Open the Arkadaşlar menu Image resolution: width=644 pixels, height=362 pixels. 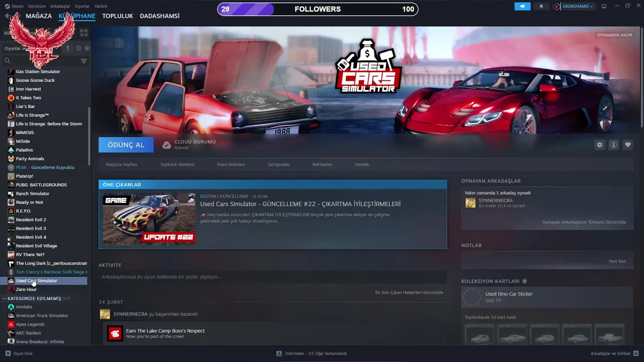(60, 6)
